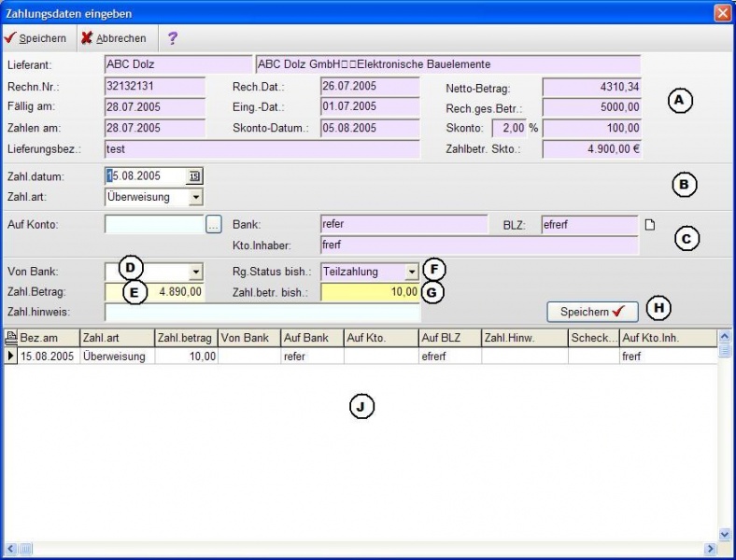The width and height of the screenshot is (736, 560).
Task: Click the Zahlbetr. Skto. field 4.900,00 €
Action: [591, 149]
